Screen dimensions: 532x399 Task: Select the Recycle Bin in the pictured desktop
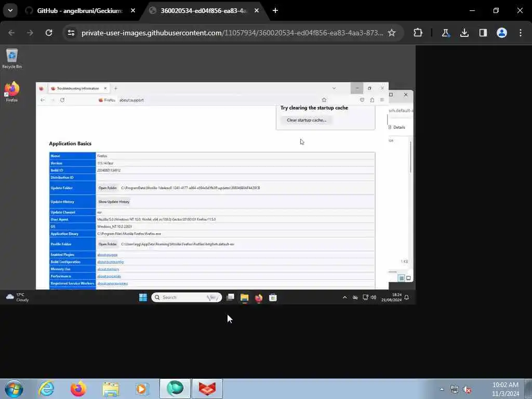click(x=12, y=59)
